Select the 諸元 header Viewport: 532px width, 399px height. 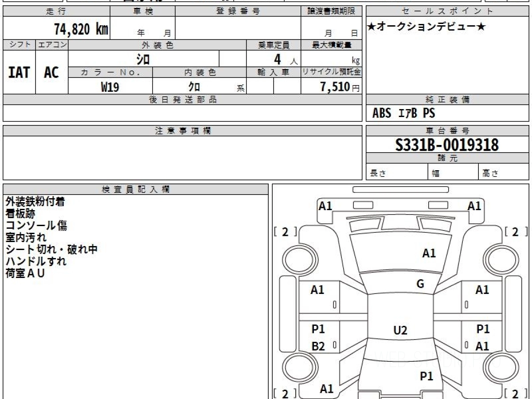[x=448, y=158]
